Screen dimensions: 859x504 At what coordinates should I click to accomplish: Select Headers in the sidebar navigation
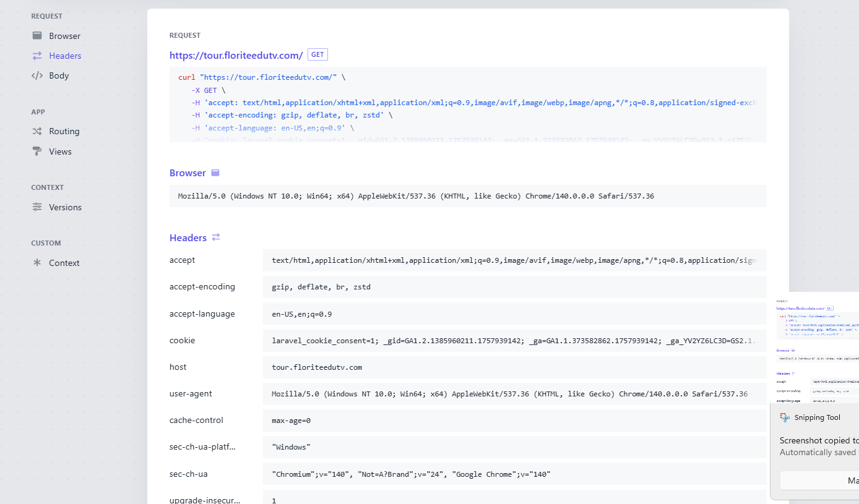point(65,56)
